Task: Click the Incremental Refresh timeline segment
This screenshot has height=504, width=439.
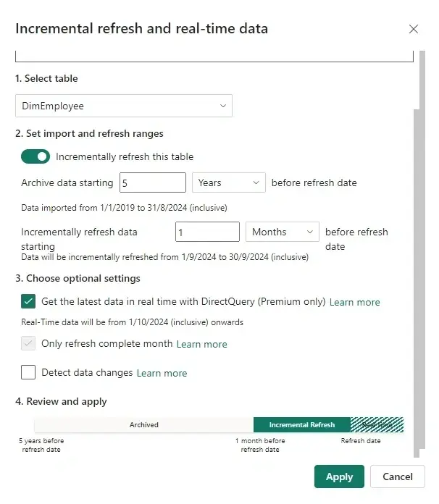Action: pos(301,425)
